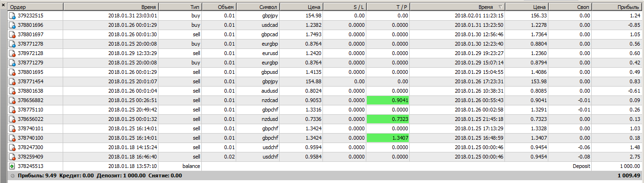Viewport: 644px width, 183px height.
Task: Select order number 378972128
Action: [30, 53]
